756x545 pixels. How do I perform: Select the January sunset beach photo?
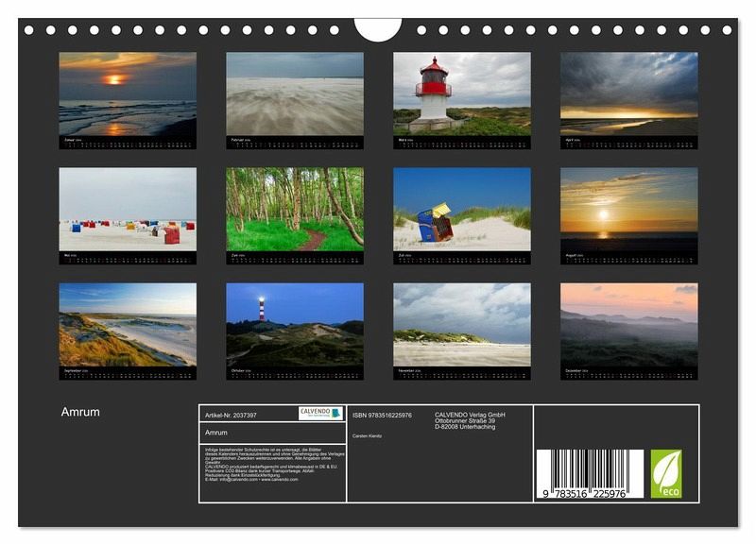128,94
